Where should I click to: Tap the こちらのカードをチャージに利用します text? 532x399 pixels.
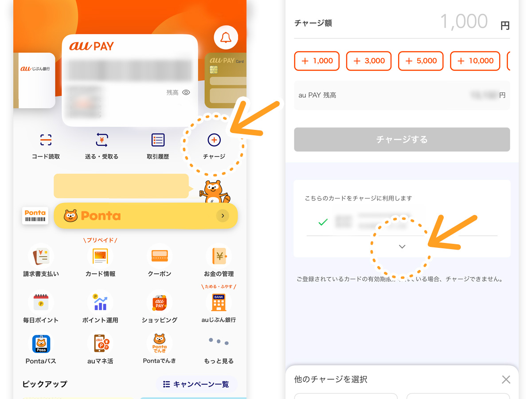(358, 198)
